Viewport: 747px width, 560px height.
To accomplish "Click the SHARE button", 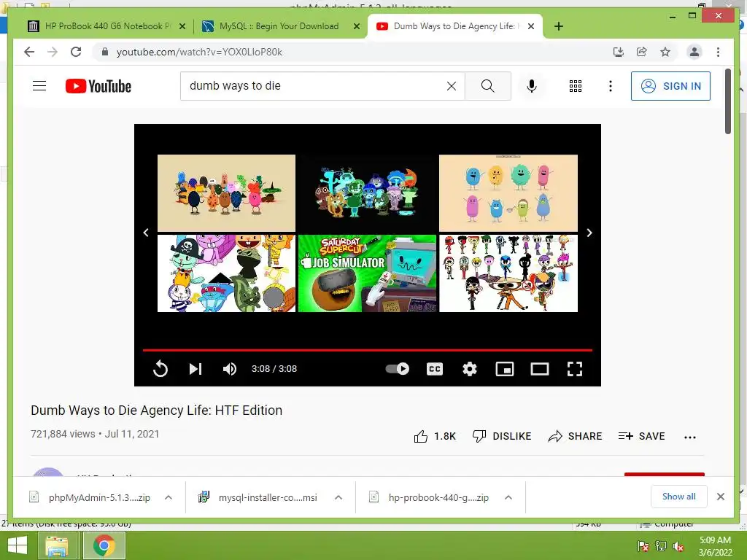I will (x=575, y=436).
